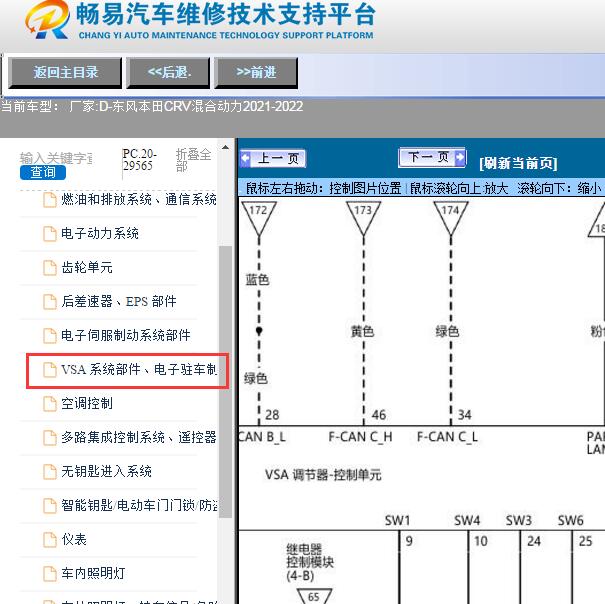This screenshot has height=604, width=605.
Task: Open 多路集成控制系统、遥控器 tree item
Action: 130,438
